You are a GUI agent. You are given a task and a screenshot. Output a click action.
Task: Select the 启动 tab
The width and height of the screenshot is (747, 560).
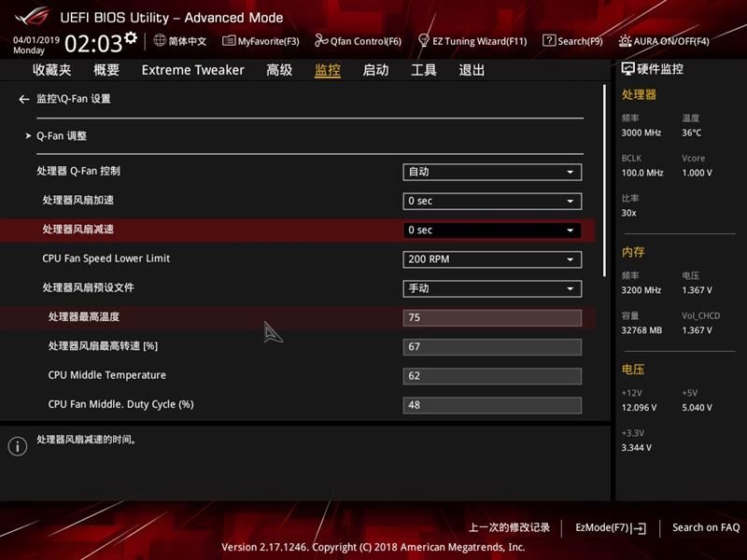click(375, 70)
